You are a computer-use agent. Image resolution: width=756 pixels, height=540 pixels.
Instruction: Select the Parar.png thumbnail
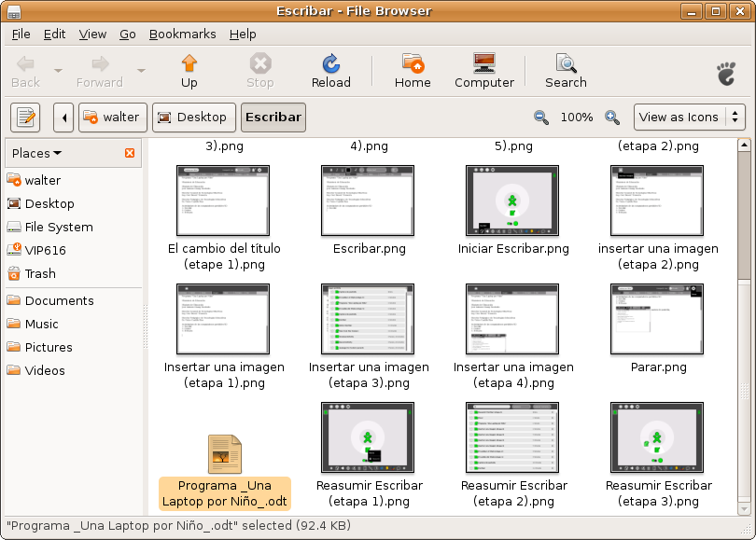658,319
